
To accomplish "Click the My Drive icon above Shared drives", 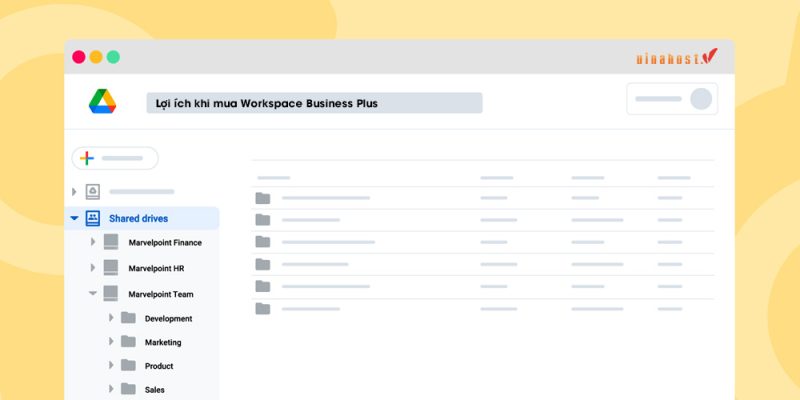I will pyautogui.click(x=93, y=192).
